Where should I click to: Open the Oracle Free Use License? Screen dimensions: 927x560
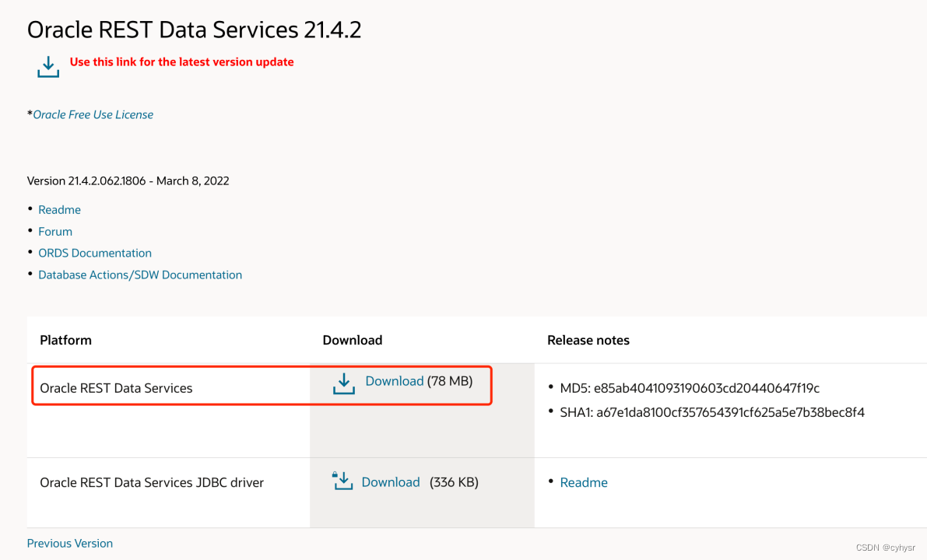pyautogui.click(x=93, y=114)
